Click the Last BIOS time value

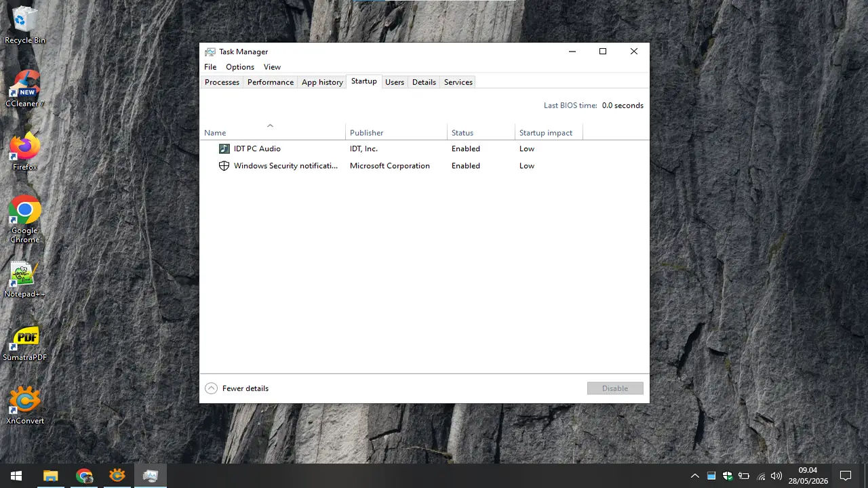(623, 105)
